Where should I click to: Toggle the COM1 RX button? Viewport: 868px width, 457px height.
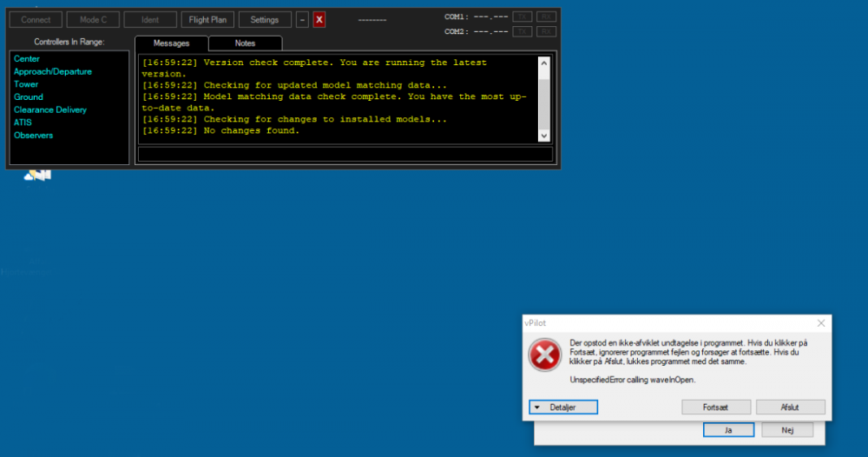click(x=546, y=17)
